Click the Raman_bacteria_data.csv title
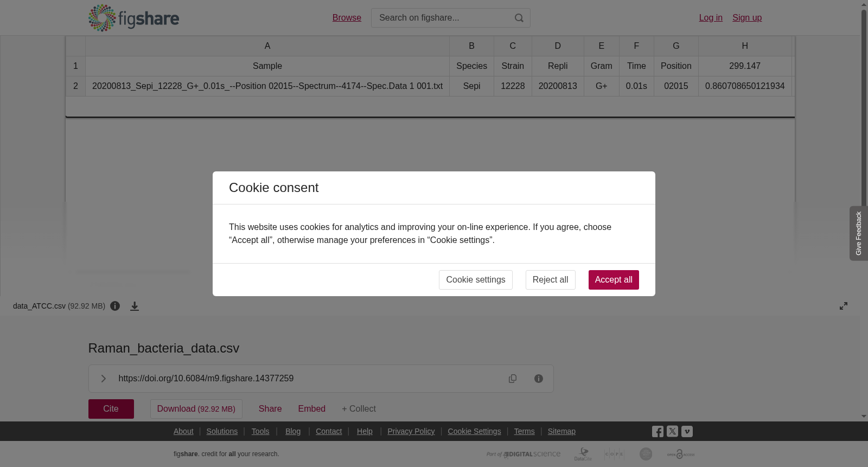 (x=164, y=348)
